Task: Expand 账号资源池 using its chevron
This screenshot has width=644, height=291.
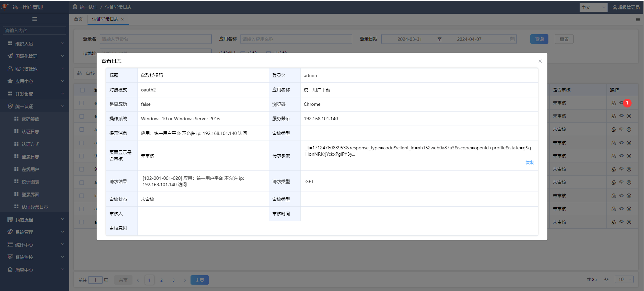Action: pos(62,68)
